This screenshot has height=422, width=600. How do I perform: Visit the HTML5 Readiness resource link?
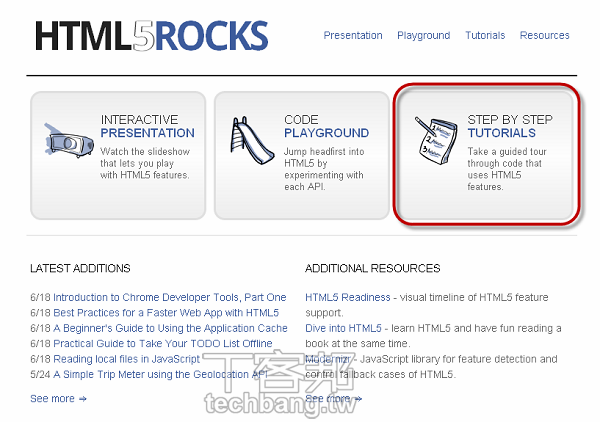pos(348,297)
